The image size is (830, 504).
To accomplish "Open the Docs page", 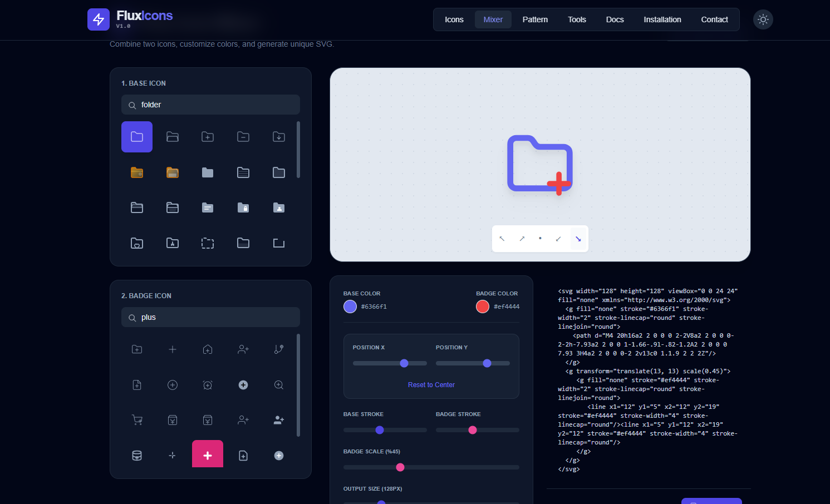I will (615, 19).
